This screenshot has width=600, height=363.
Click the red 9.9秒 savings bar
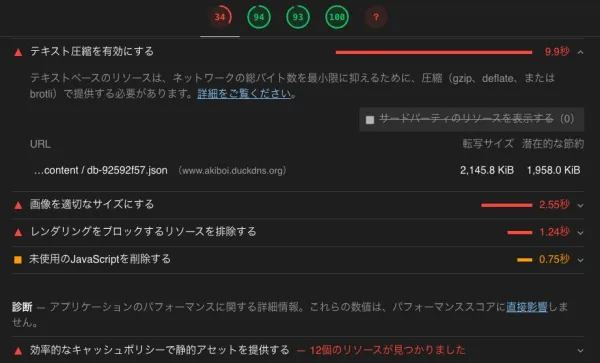point(434,52)
